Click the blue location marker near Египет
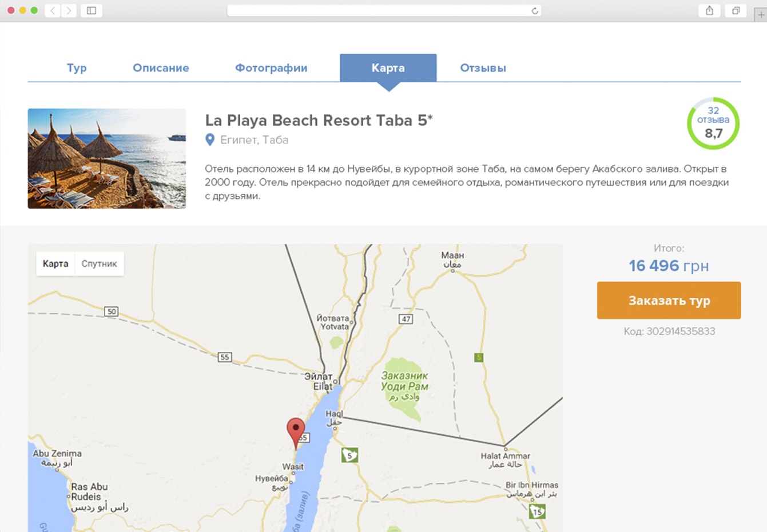The height and width of the screenshot is (532, 767). pos(210,139)
